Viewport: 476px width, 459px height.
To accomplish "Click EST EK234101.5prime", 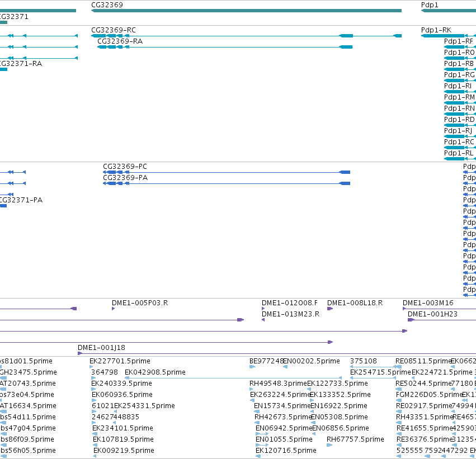I will [x=122, y=428].
